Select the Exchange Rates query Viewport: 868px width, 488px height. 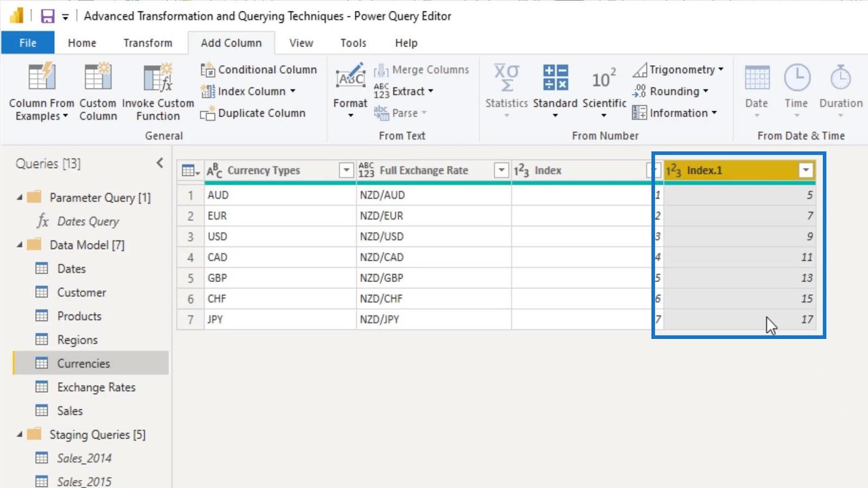pyautogui.click(x=97, y=387)
